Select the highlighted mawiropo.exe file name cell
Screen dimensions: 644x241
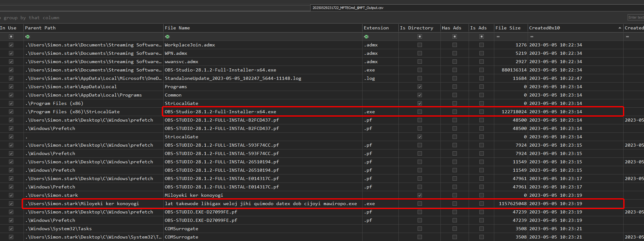tap(260, 204)
